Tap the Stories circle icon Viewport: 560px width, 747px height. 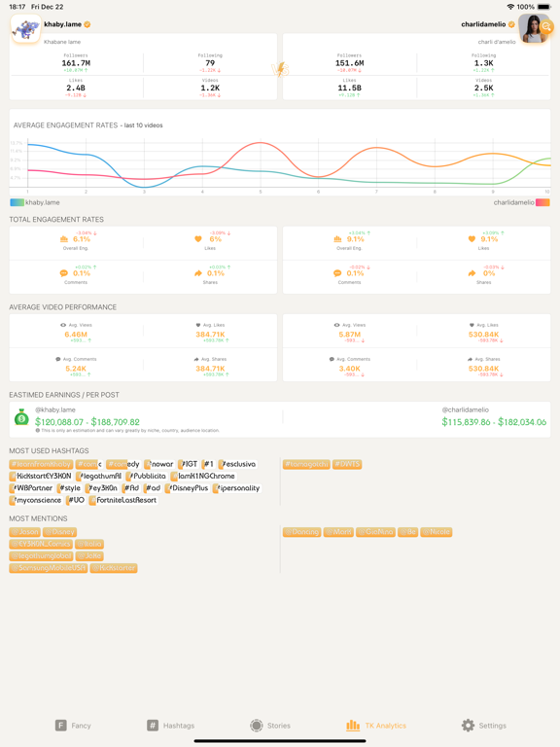pyautogui.click(x=257, y=726)
